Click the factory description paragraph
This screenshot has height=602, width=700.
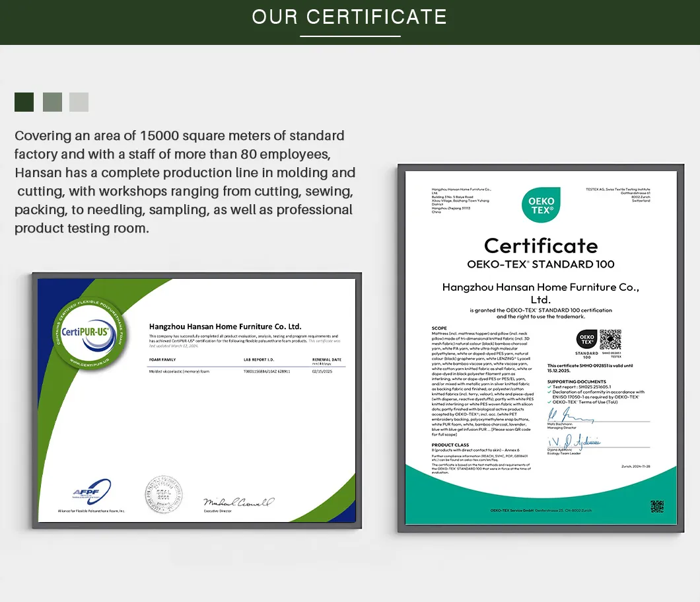point(185,182)
